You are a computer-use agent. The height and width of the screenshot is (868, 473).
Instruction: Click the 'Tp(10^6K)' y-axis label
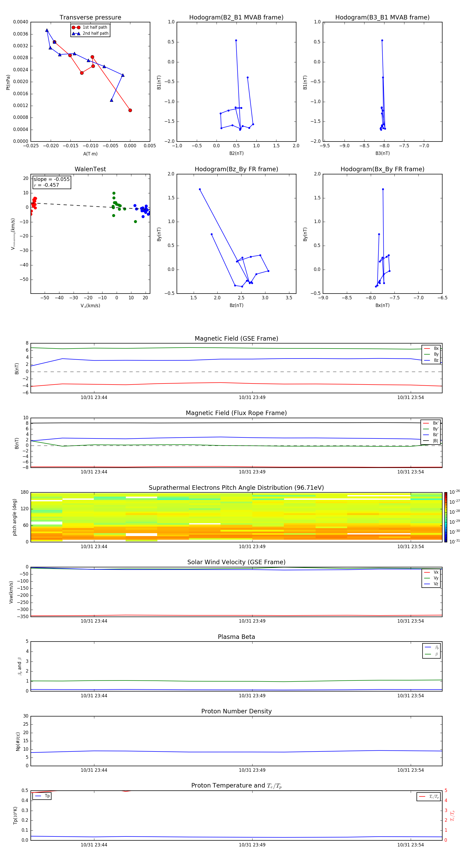[15, 815]
